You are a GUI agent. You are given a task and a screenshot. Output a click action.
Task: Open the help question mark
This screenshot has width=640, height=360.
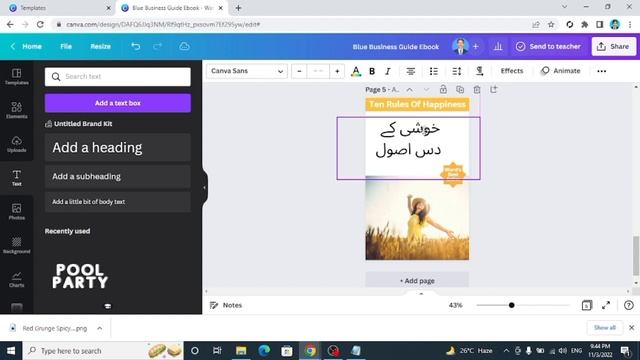(629, 305)
